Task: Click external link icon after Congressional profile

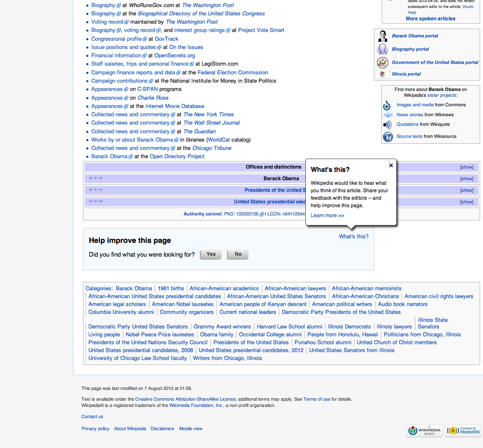Action: [145, 39]
